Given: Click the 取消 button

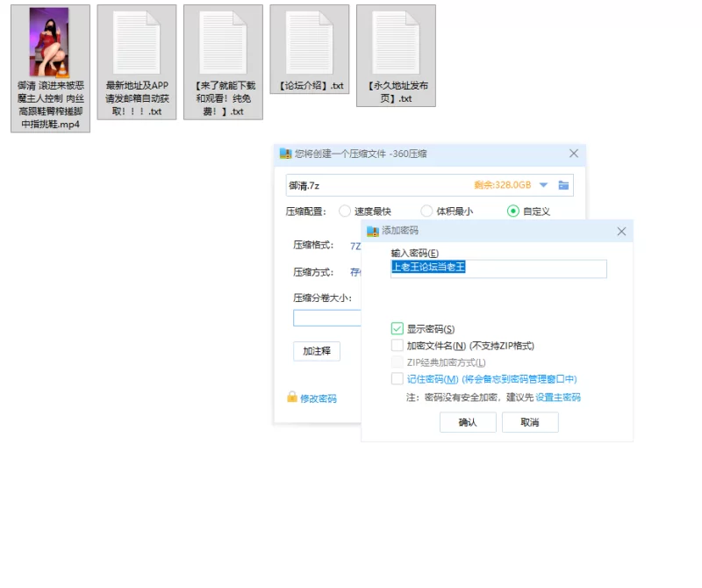Looking at the screenshot, I should pyautogui.click(x=530, y=422).
